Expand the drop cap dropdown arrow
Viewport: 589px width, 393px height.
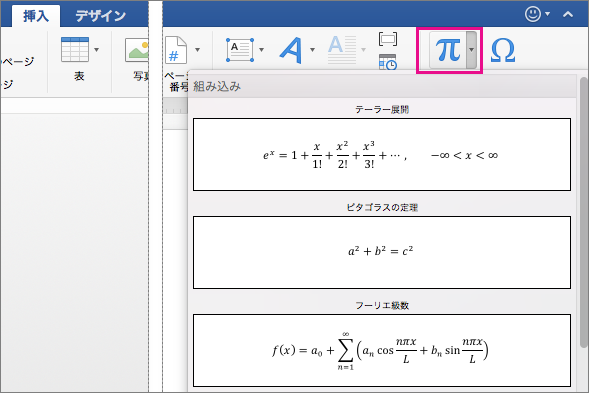tap(363, 50)
